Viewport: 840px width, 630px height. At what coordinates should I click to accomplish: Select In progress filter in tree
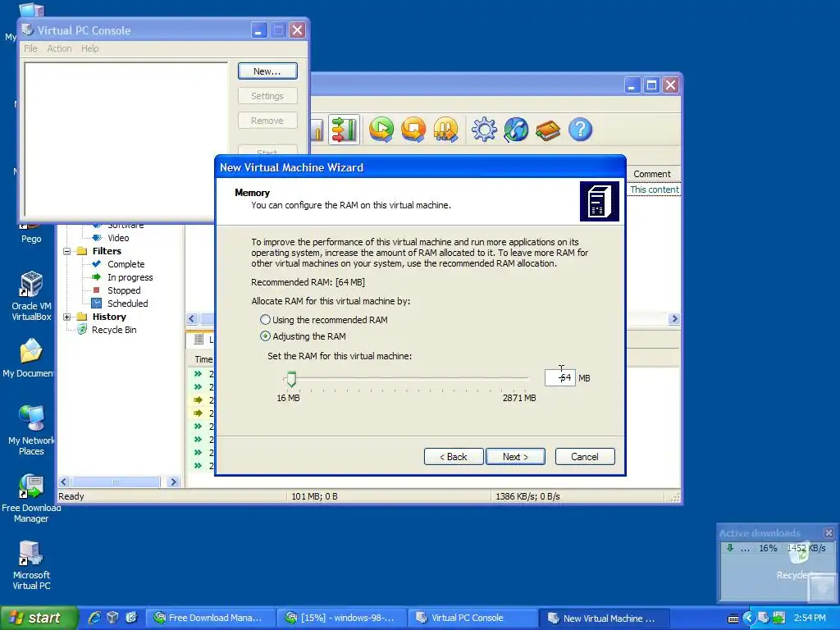pyautogui.click(x=130, y=277)
